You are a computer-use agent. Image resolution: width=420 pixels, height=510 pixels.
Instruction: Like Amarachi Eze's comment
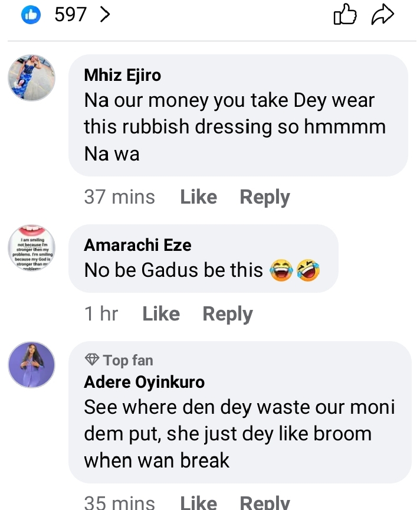[x=161, y=314]
